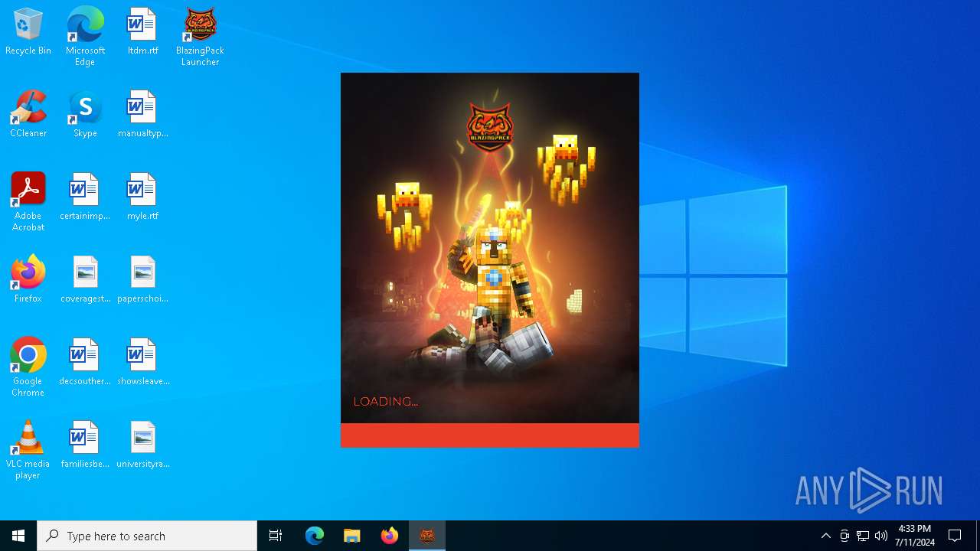
Task: Open Firefox from the taskbar
Action: pyautogui.click(x=390, y=536)
